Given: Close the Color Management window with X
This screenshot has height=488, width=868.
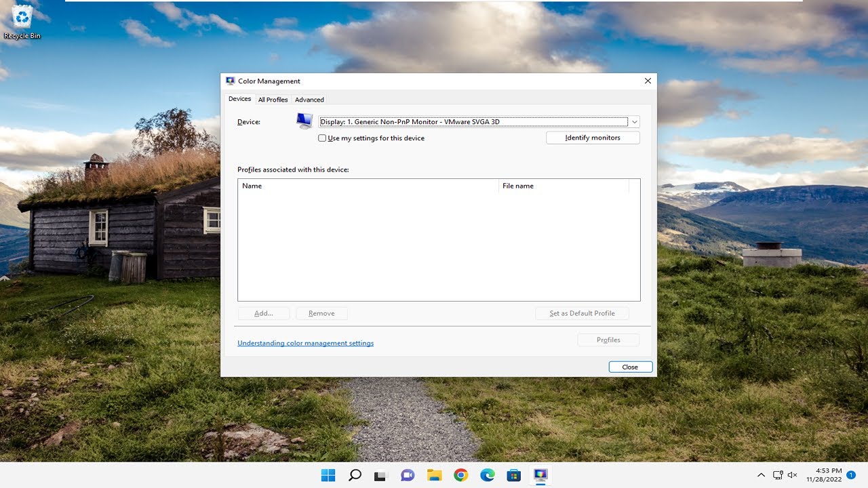Looking at the screenshot, I should click(x=648, y=81).
